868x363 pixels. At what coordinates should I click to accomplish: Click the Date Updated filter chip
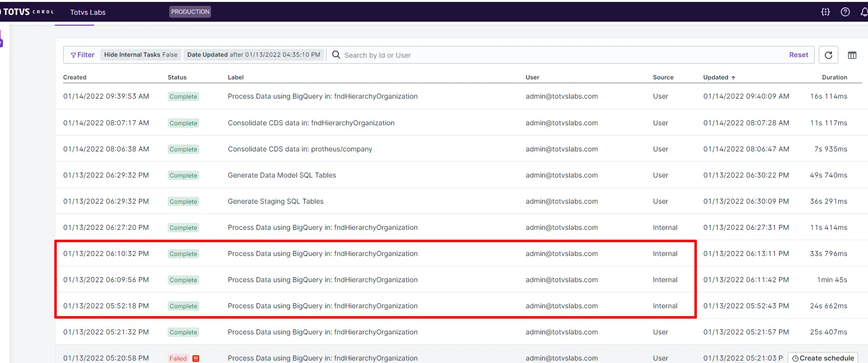[x=253, y=55]
